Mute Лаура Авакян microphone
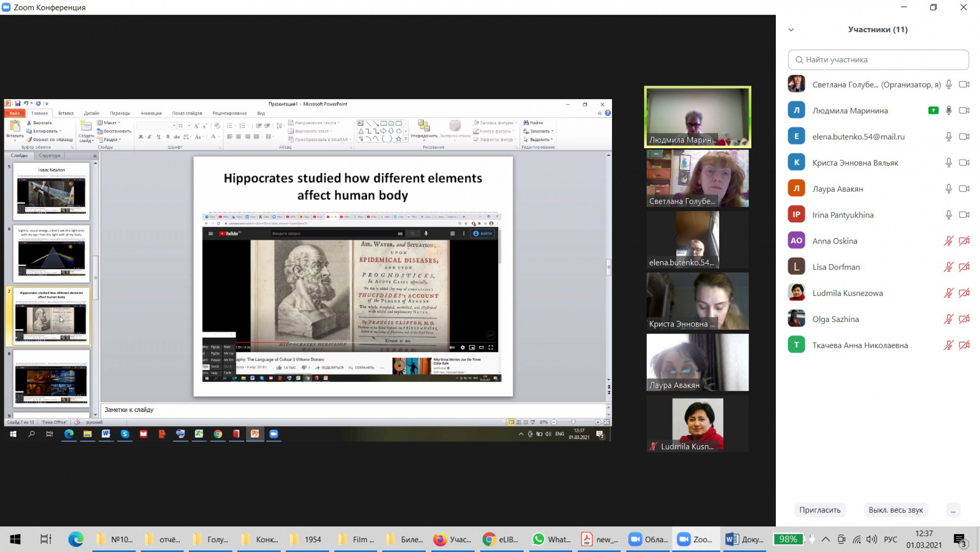The height and width of the screenshot is (552, 980). (948, 189)
